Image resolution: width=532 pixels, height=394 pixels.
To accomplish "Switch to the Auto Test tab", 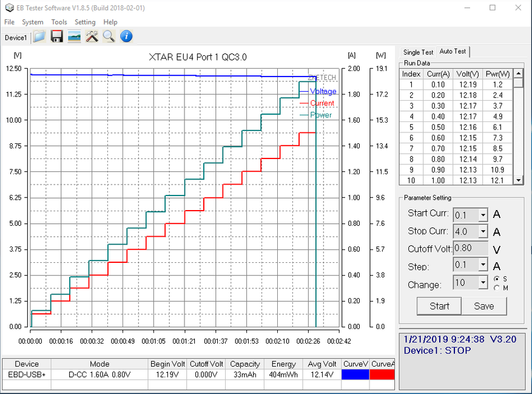I will [453, 51].
